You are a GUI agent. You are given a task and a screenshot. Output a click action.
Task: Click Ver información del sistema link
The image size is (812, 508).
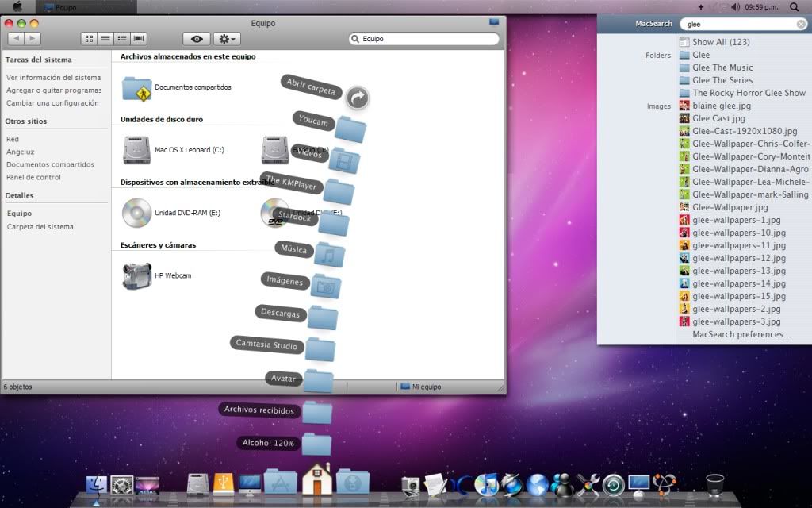pos(53,78)
